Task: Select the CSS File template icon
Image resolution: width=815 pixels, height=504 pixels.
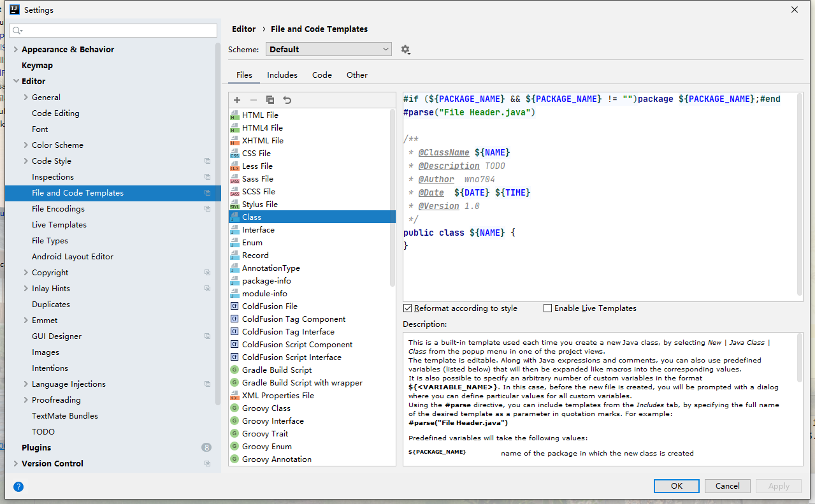Action: [234, 154]
